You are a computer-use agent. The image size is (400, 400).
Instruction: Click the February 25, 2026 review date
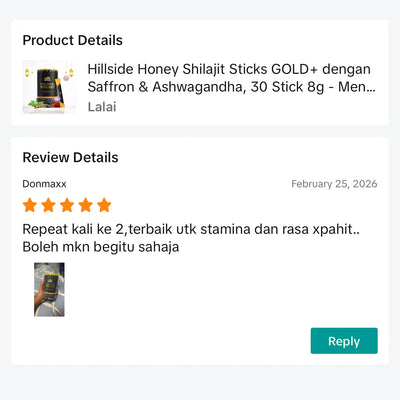click(334, 184)
